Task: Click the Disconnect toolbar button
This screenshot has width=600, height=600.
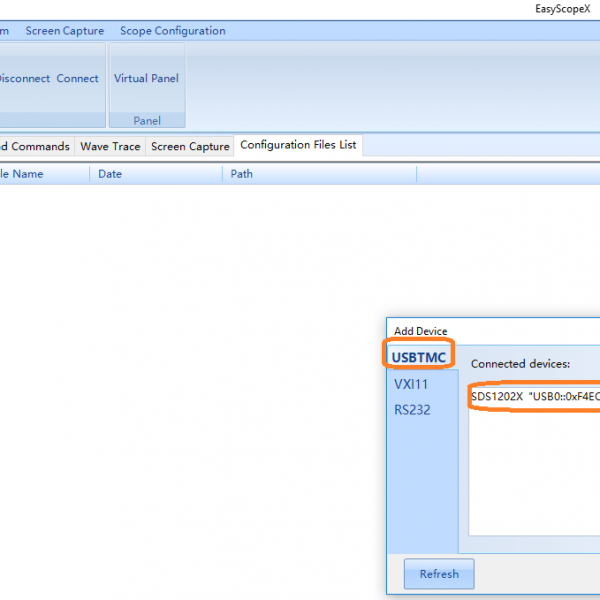Action: [x=23, y=78]
